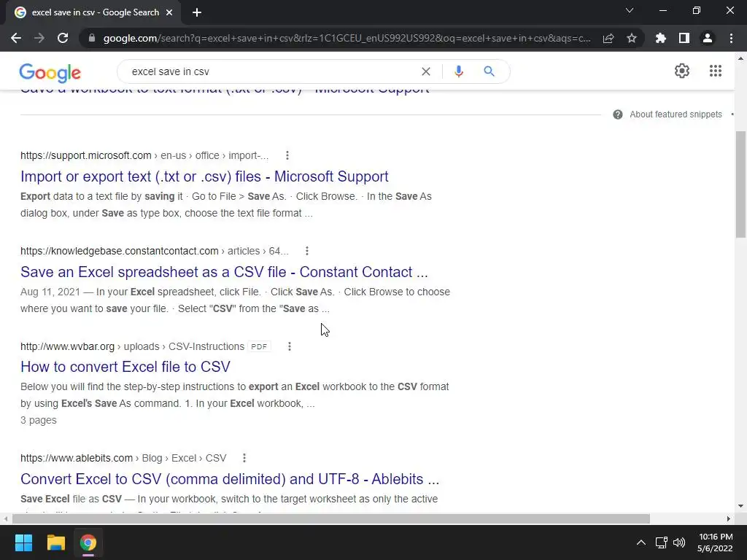Viewport: 747px width, 560px height.
Task: Open the Chrome profile avatar
Action: tap(708, 38)
